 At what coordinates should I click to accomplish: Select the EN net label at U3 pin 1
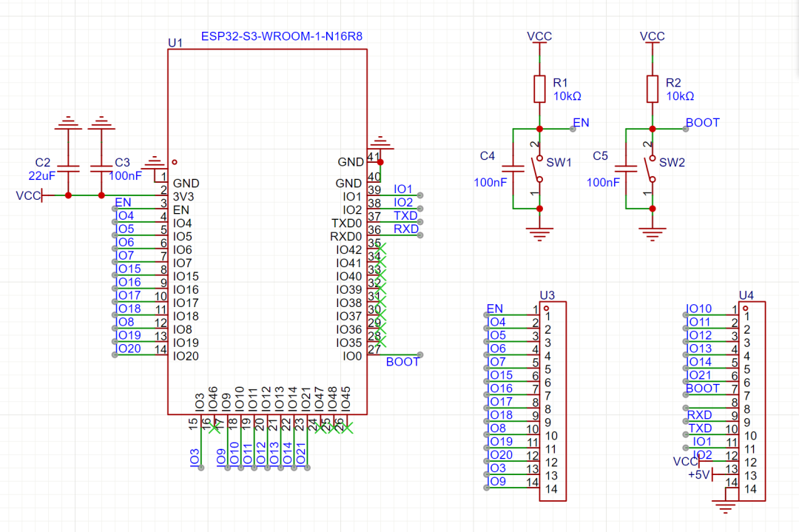coord(495,309)
